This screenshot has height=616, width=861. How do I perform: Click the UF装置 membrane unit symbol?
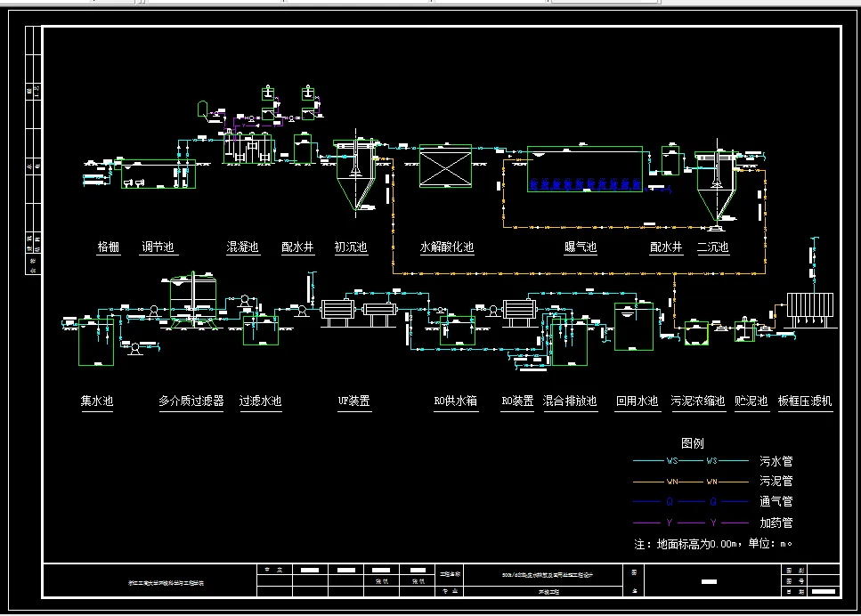[337, 312]
